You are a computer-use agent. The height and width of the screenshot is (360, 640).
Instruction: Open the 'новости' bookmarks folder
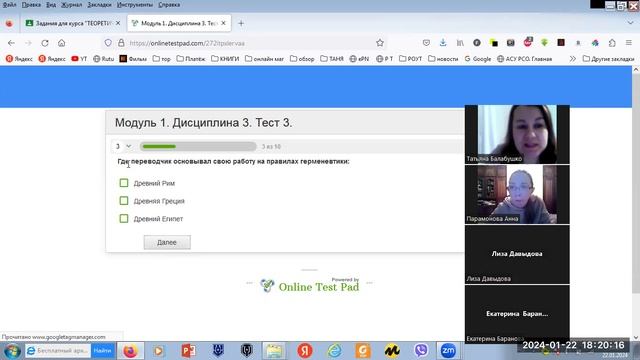[x=443, y=59]
